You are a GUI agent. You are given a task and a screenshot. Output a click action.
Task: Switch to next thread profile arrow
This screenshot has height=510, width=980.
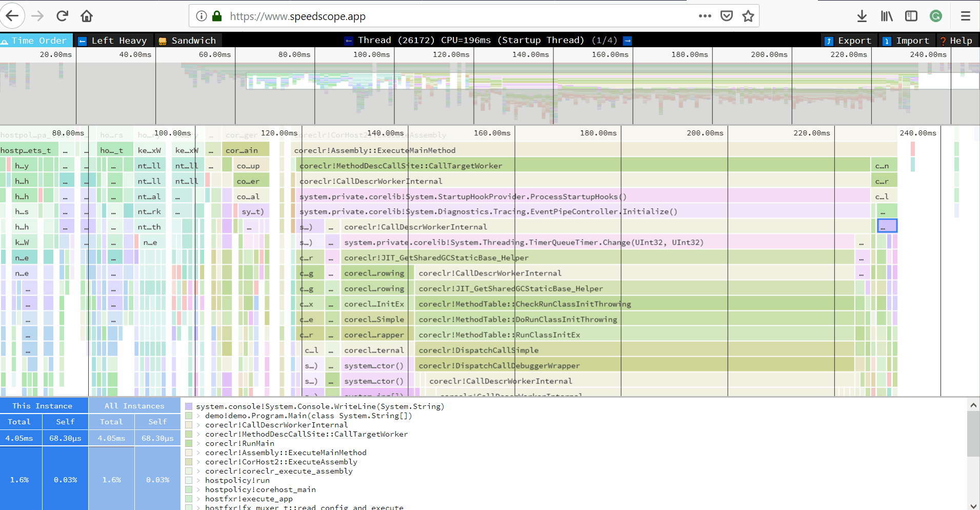(x=627, y=41)
